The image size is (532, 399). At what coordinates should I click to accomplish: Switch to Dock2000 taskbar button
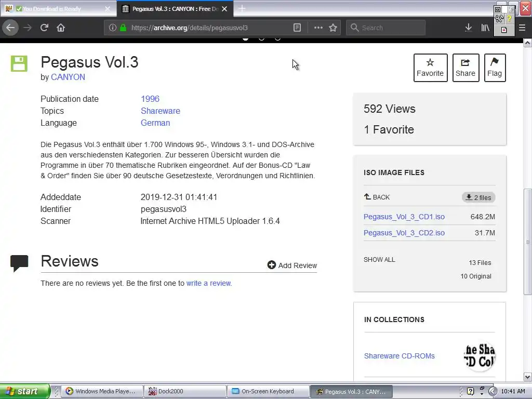[x=185, y=391]
